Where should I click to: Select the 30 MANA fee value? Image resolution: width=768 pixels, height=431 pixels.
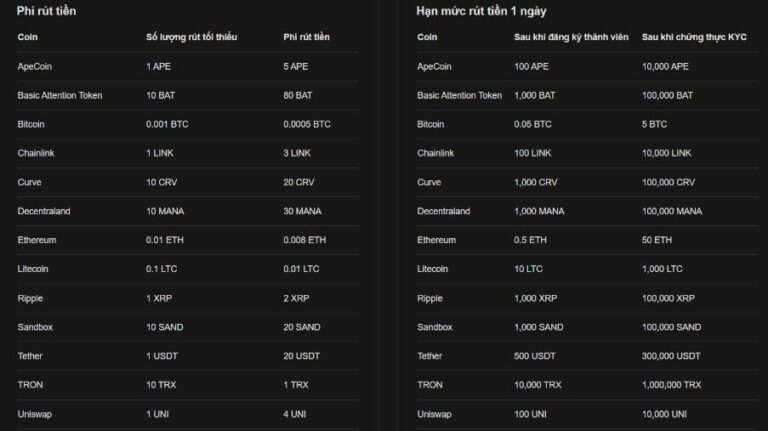pos(303,211)
